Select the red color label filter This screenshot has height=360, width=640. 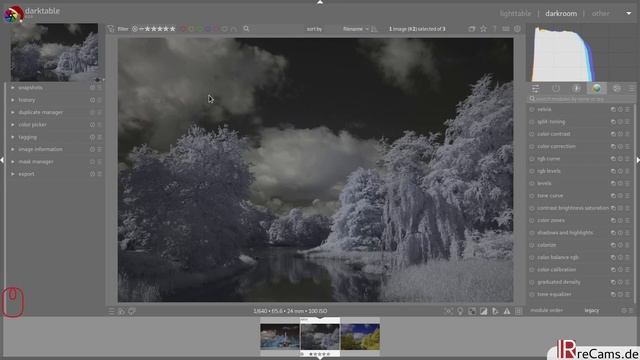[x=183, y=29]
